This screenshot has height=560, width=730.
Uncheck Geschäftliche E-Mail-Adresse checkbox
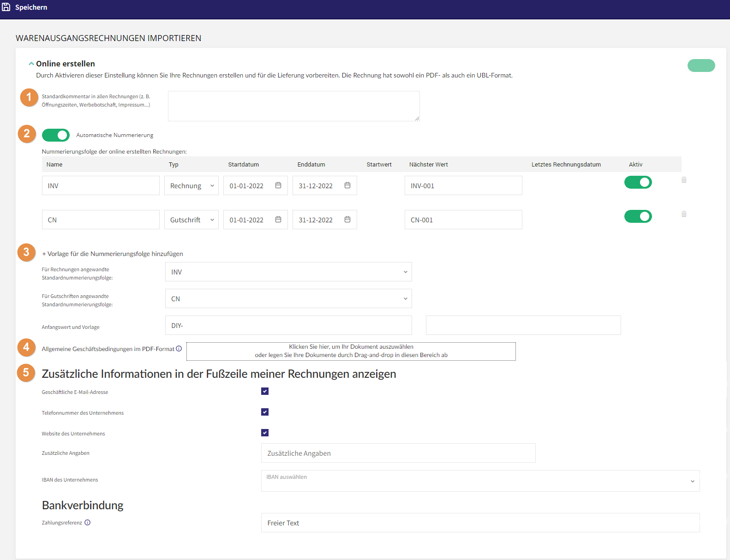(265, 391)
